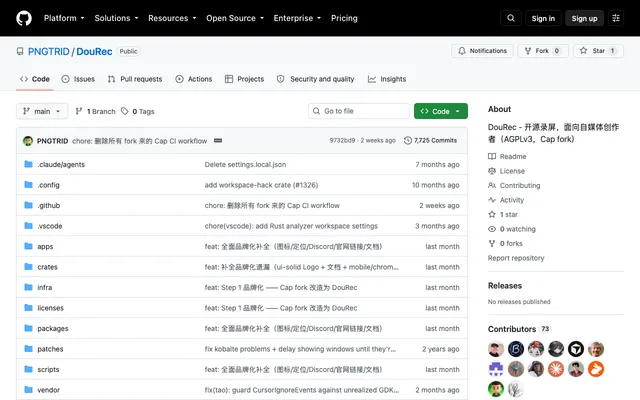
Task: Click the folder icon for .claude/agents
Action: pyautogui.click(x=28, y=164)
